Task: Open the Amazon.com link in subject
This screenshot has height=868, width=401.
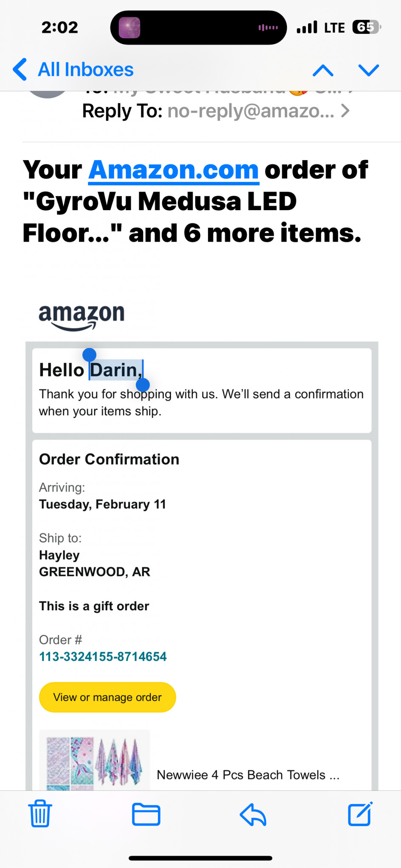Action: [x=174, y=170]
